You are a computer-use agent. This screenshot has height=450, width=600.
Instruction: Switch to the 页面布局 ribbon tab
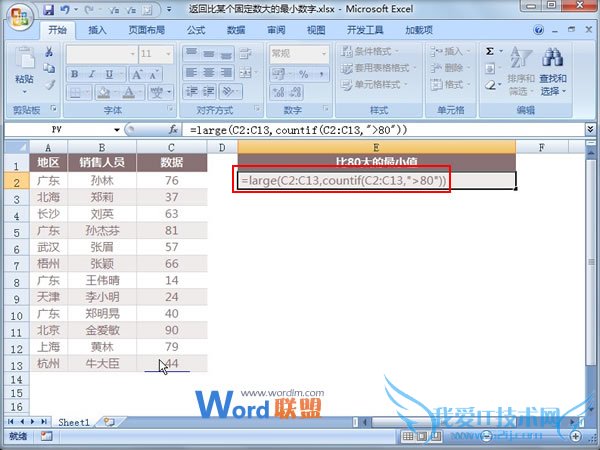point(147,30)
